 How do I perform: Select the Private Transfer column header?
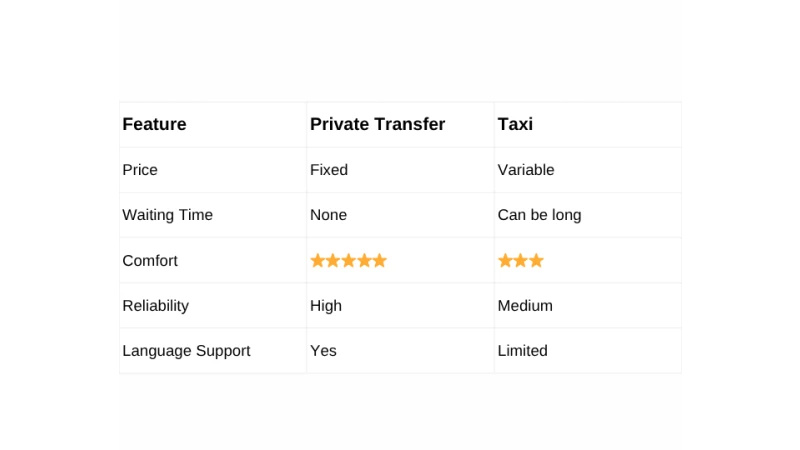tap(377, 125)
